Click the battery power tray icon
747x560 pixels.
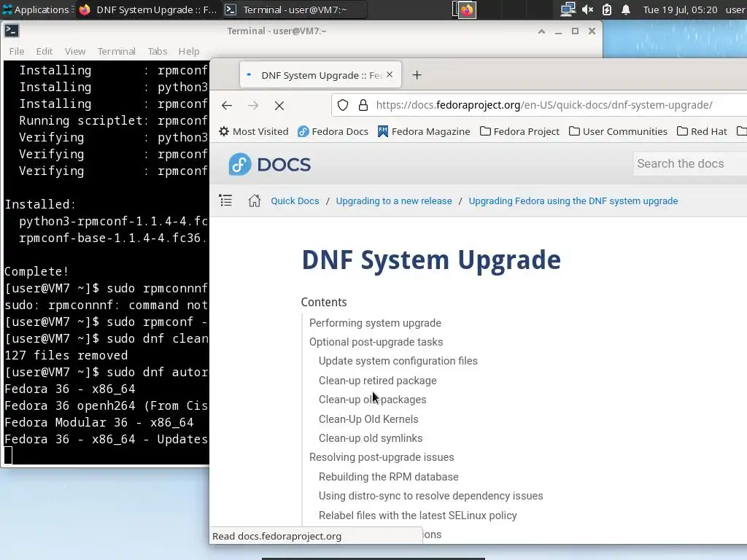[x=607, y=9]
